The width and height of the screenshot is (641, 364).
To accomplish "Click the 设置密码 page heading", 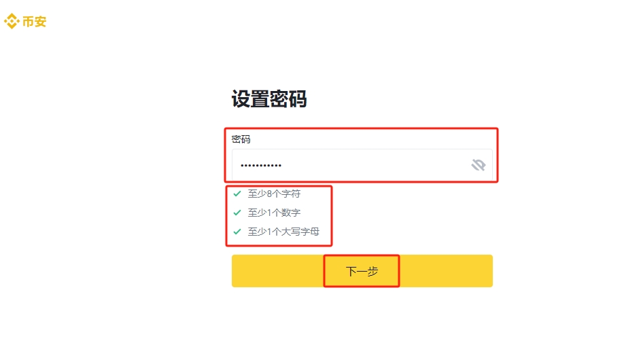I will click(269, 99).
